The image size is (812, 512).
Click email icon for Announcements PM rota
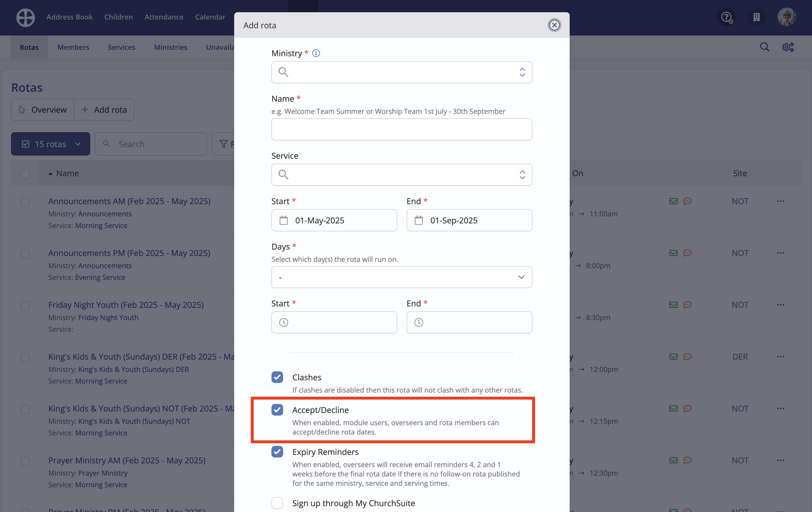pos(673,253)
